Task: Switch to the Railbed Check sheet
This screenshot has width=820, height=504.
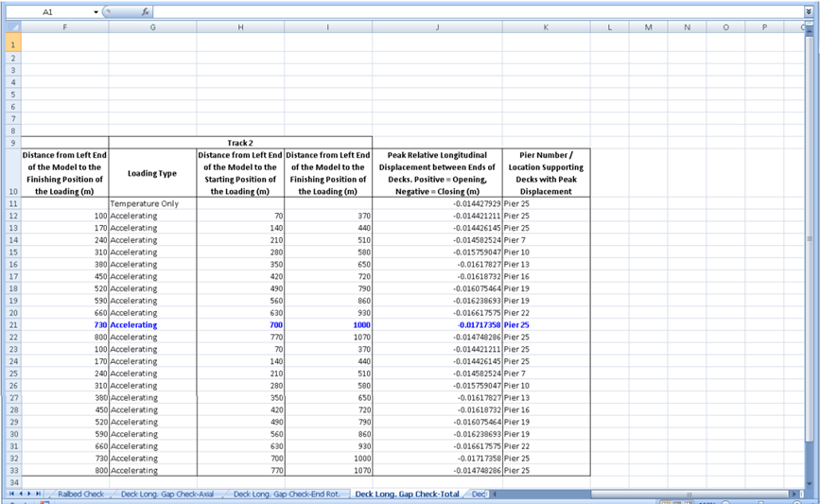Action: (80, 494)
